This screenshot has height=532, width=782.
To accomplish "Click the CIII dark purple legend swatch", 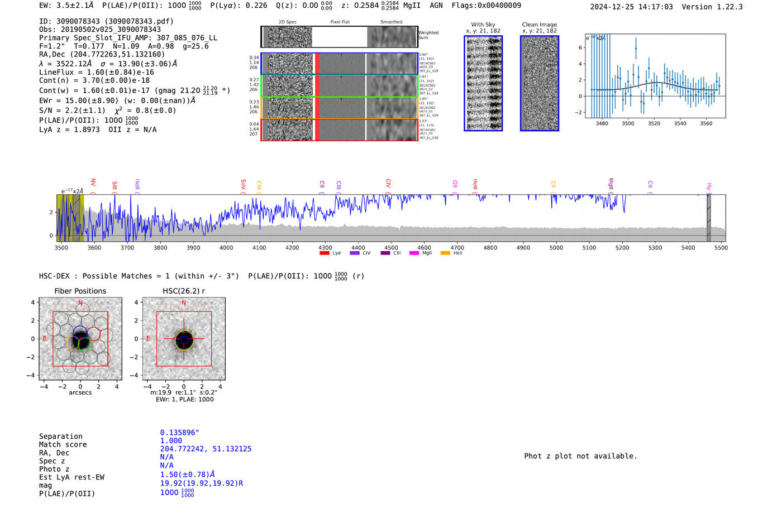I will coord(385,253).
